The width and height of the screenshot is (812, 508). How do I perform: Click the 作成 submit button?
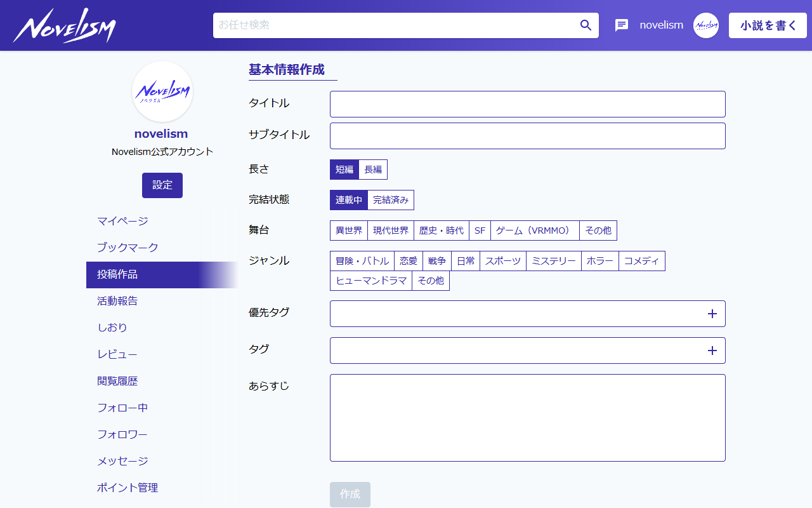(350, 494)
